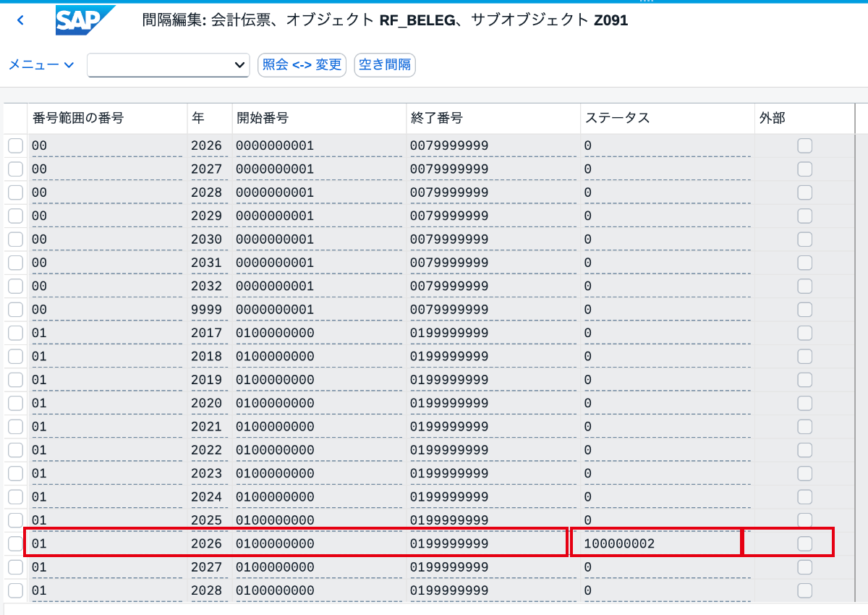Viewport: 868px width, 615px height.
Task: Select row checkbox for 00 year 2027
Action: coord(15,169)
